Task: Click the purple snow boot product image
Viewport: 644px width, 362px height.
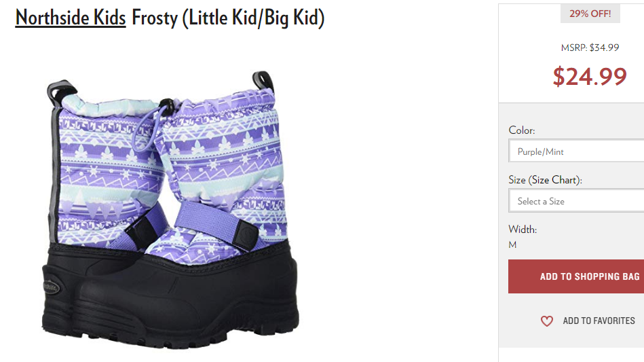Action: [170, 210]
